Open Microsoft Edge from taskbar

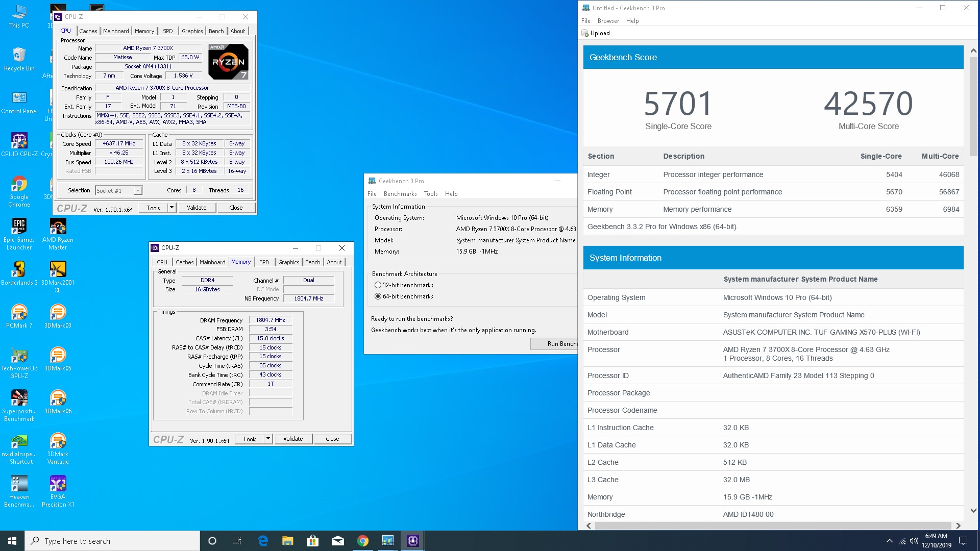point(263,541)
